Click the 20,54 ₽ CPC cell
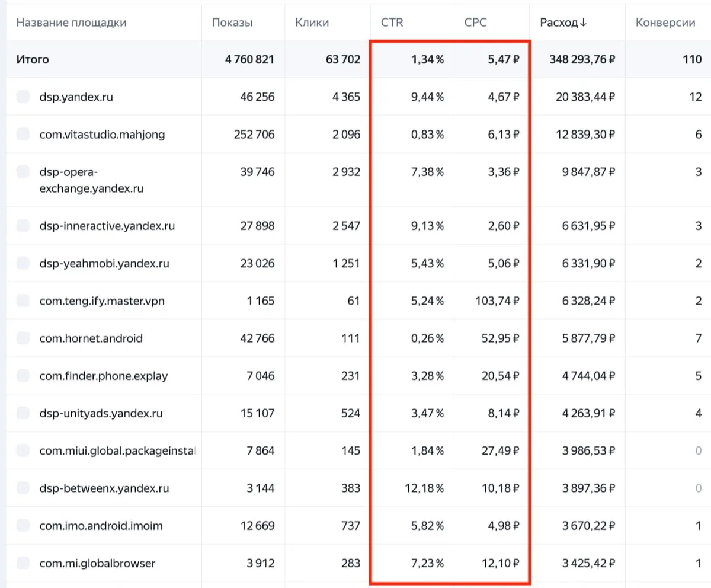 [501, 376]
